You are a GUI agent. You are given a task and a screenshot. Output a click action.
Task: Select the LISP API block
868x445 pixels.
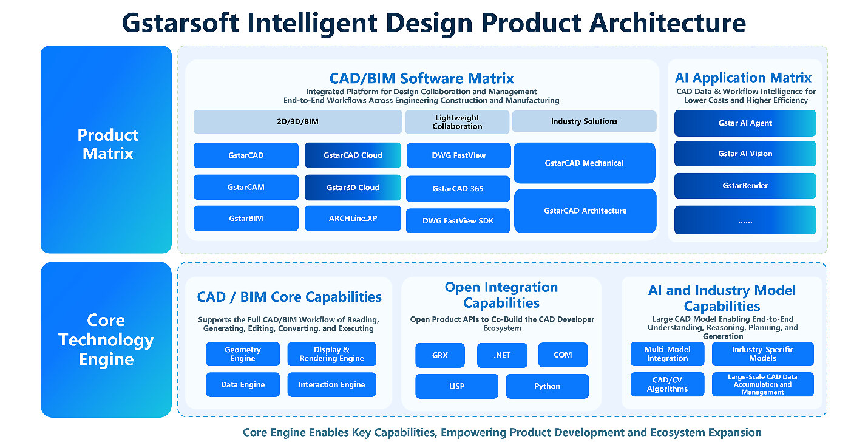[x=456, y=386]
